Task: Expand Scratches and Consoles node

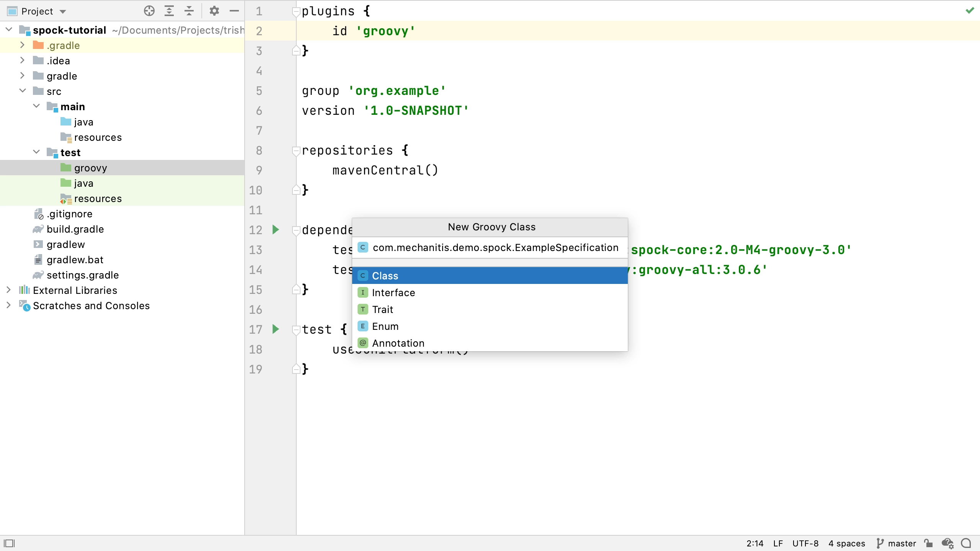Action: [x=8, y=305]
